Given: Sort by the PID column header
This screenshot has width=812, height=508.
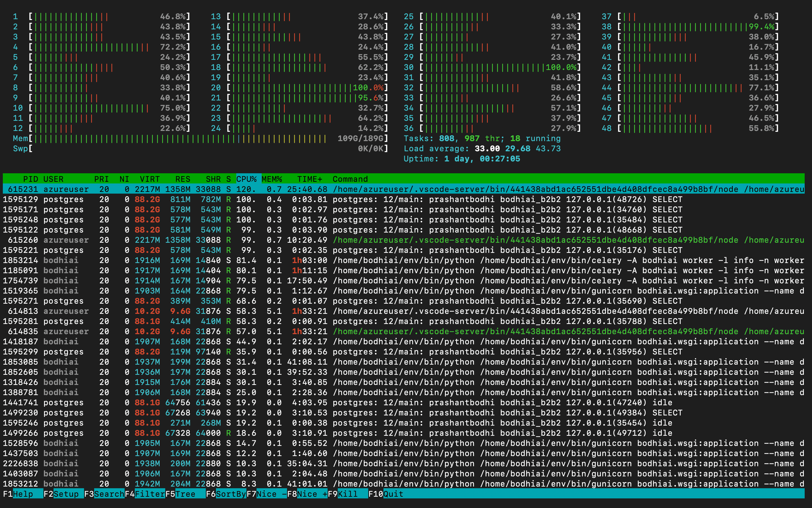Looking at the screenshot, I should pos(30,179).
